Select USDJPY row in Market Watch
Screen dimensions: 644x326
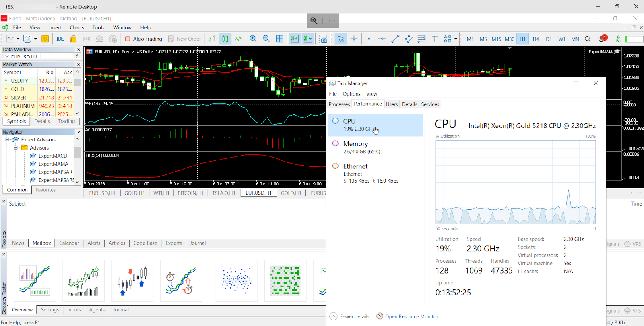pyautogui.click(x=39, y=81)
